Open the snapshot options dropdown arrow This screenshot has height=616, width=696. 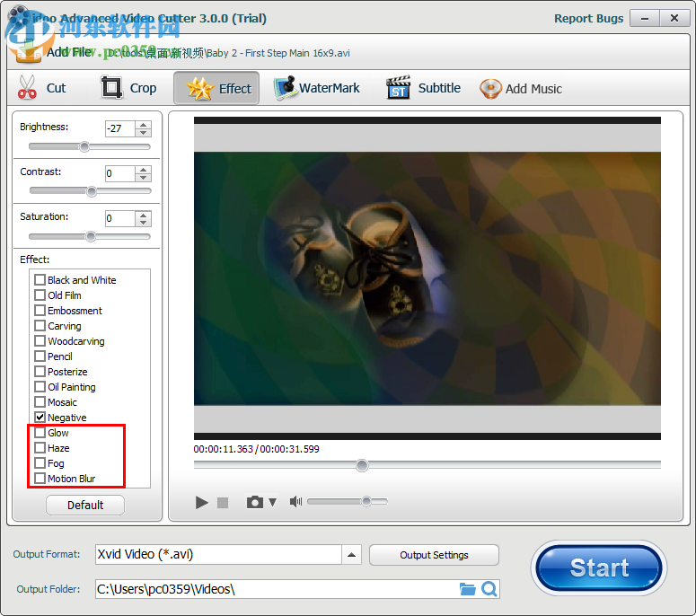coord(272,502)
